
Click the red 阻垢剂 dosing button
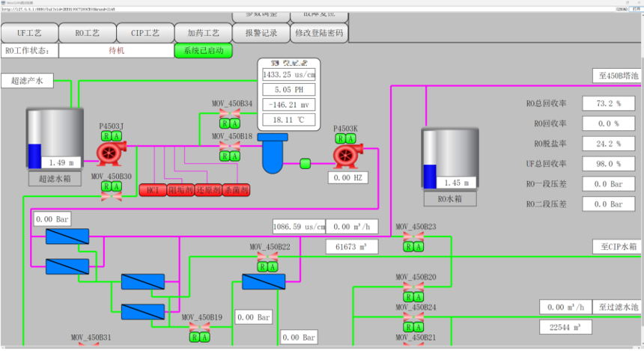[180, 190]
